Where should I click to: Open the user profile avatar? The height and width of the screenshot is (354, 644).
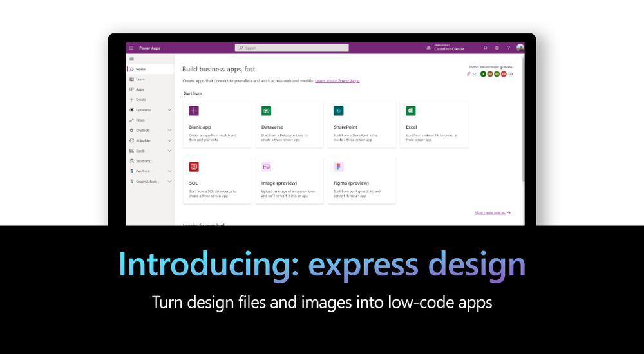[520, 48]
